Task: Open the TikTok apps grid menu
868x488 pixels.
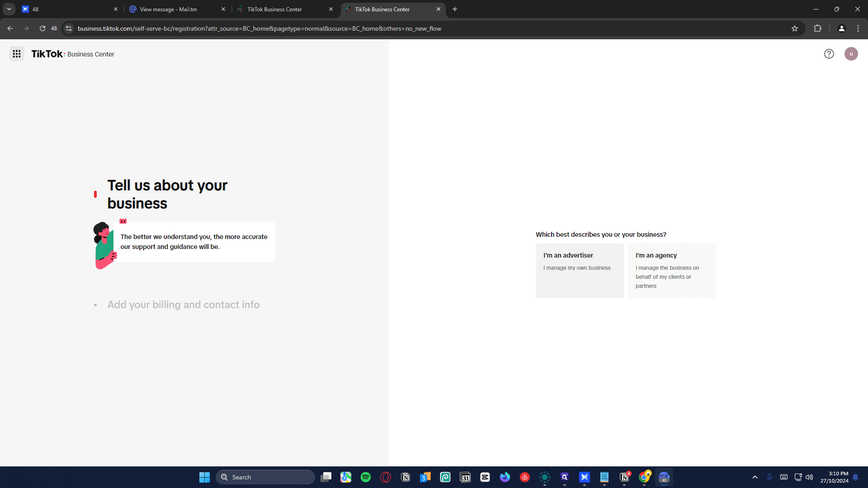Action: [x=17, y=54]
